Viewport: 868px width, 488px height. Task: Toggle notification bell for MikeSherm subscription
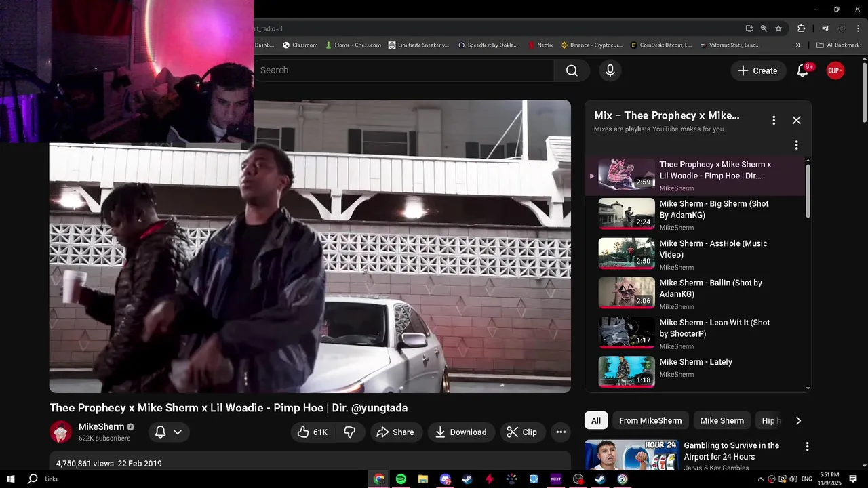pyautogui.click(x=161, y=432)
